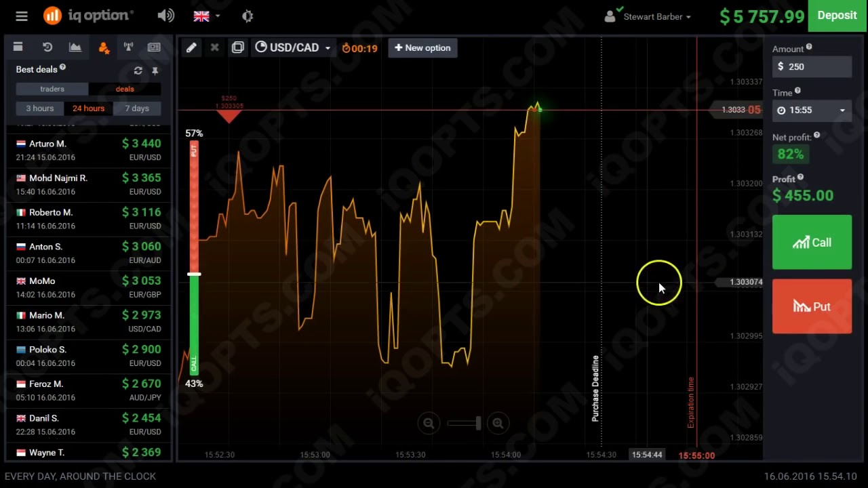Image resolution: width=868 pixels, height=488 pixels.
Task: Click the 82% net profit value
Action: [791, 154]
